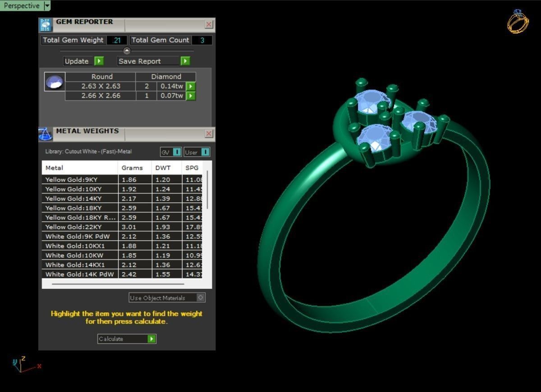The width and height of the screenshot is (541, 392).
Task: Click the Total Gem Weight value field
Action: tap(117, 40)
